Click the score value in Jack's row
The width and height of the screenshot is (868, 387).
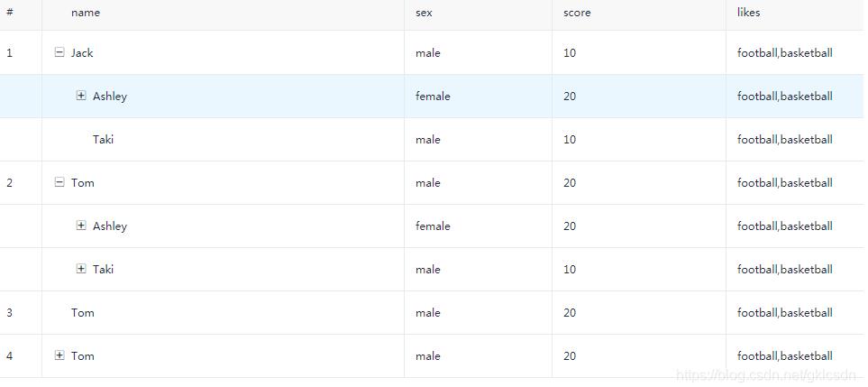pos(570,52)
